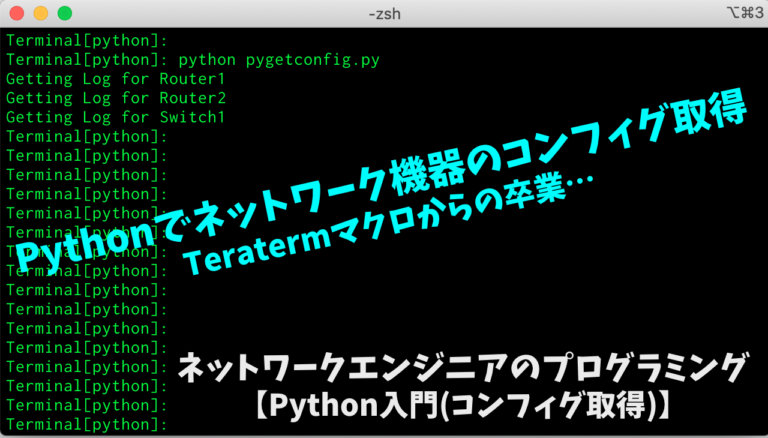Screen dimensions: 768x438
Task: Click the first Terminal[python]: prompt line
Action: pyautogui.click(x=87, y=41)
